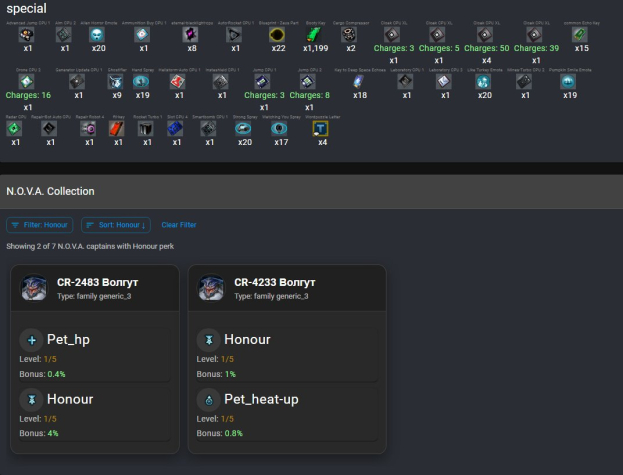Open captain CR-2483 Волгут avatar
The height and width of the screenshot is (475, 623).
(x=34, y=288)
